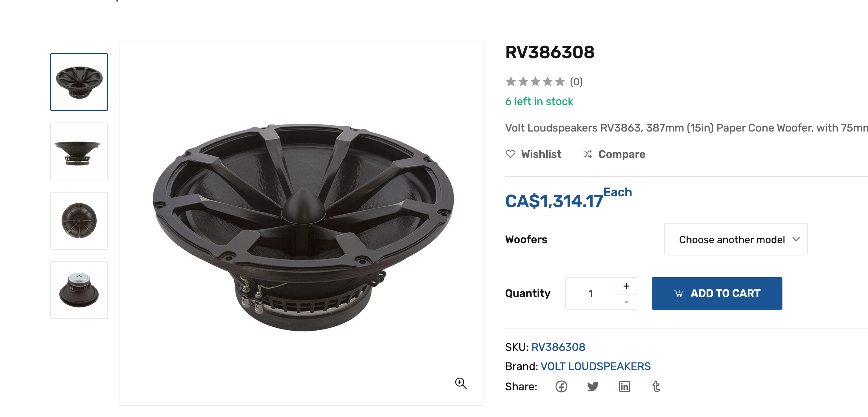This screenshot has height=417, width=868.
Task: Share product on Facebook
Action: 561,387
